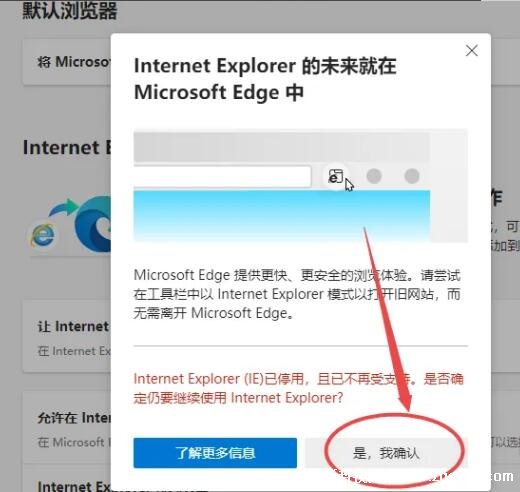The width and height of the screenshot is (520, 492).
Task: Click the first gray circle in illustration toolbar
Action: click(374, 176)
